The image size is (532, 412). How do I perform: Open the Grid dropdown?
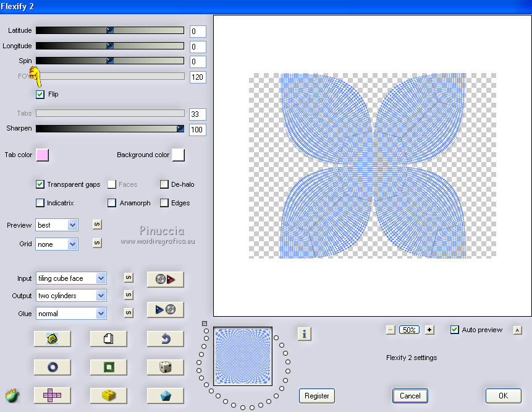[x=57, y=244]
